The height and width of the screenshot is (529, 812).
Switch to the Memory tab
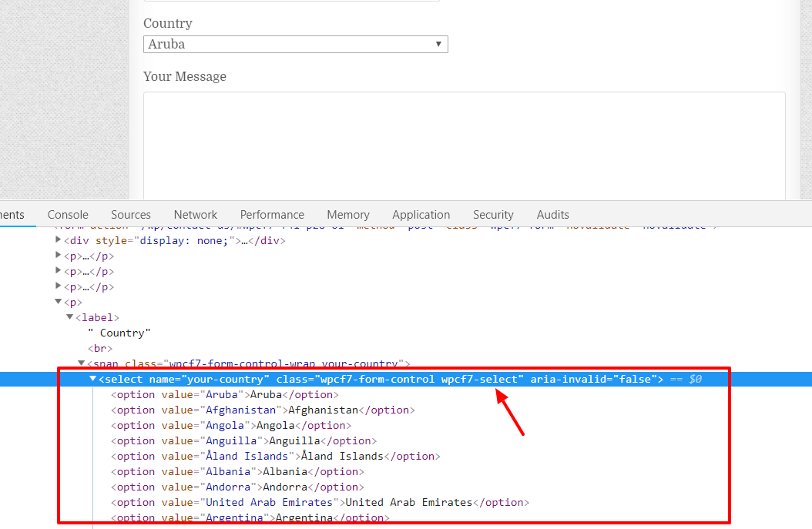348,215
